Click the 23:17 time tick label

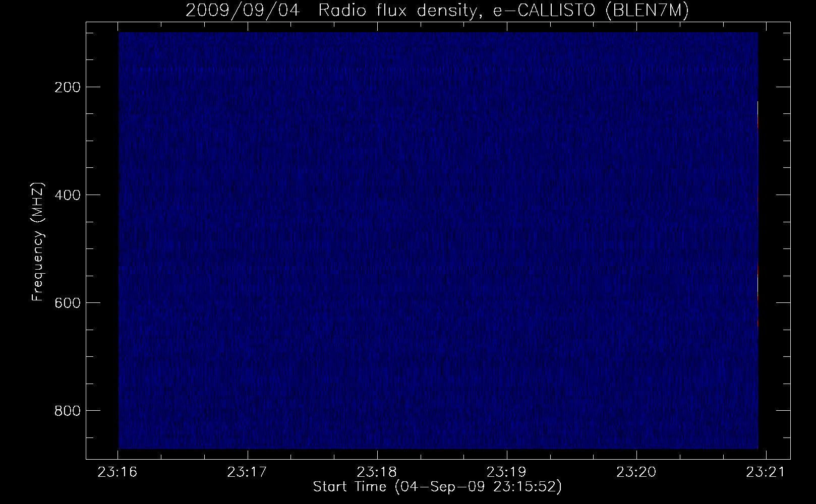[248, 472]
